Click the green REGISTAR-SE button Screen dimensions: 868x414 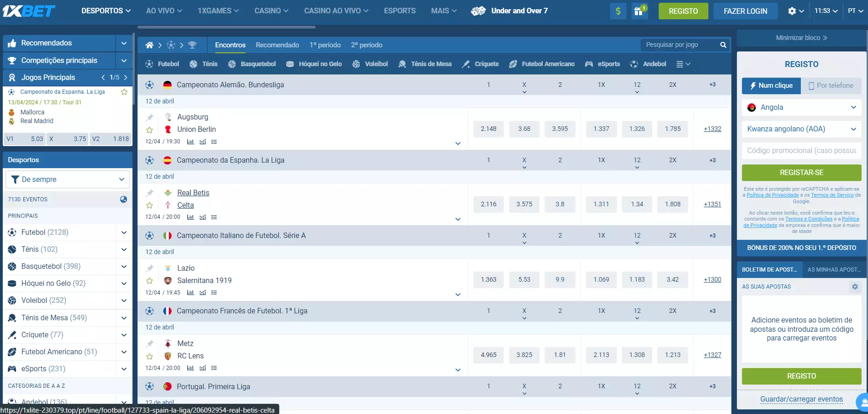[801, 173]
